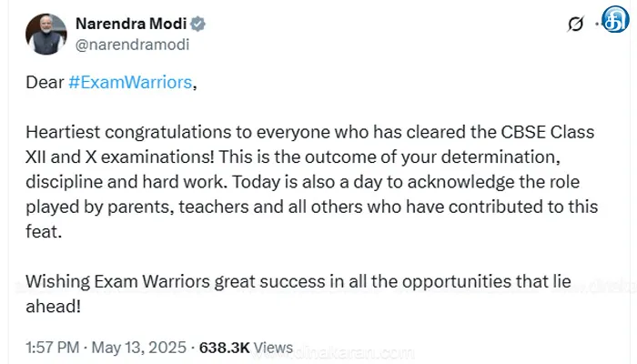Image resolution: width=637 pixels, height=364 pixels.
Task: Click the blue Dinakaran circular logo
Action: pyautogui.click(x=615, y=19)
